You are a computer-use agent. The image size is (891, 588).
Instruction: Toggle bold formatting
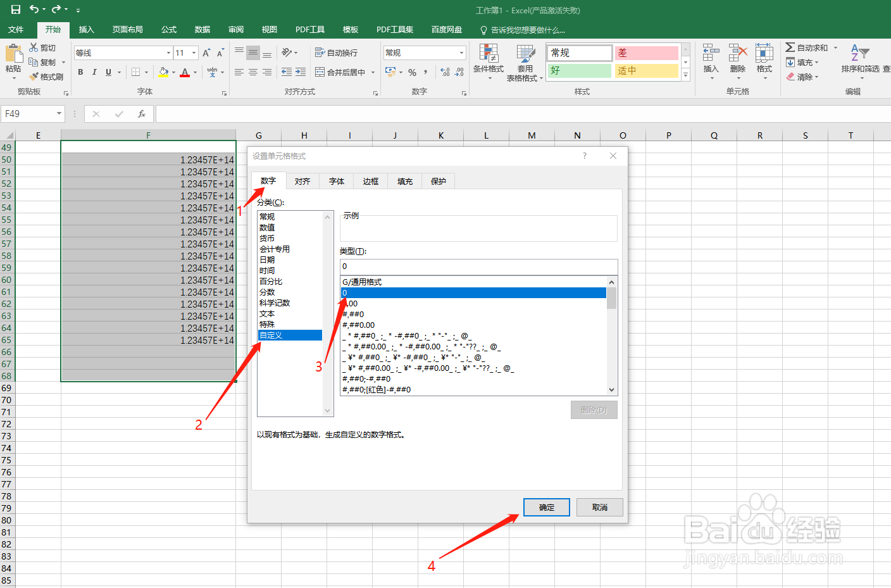pos(80,72)
